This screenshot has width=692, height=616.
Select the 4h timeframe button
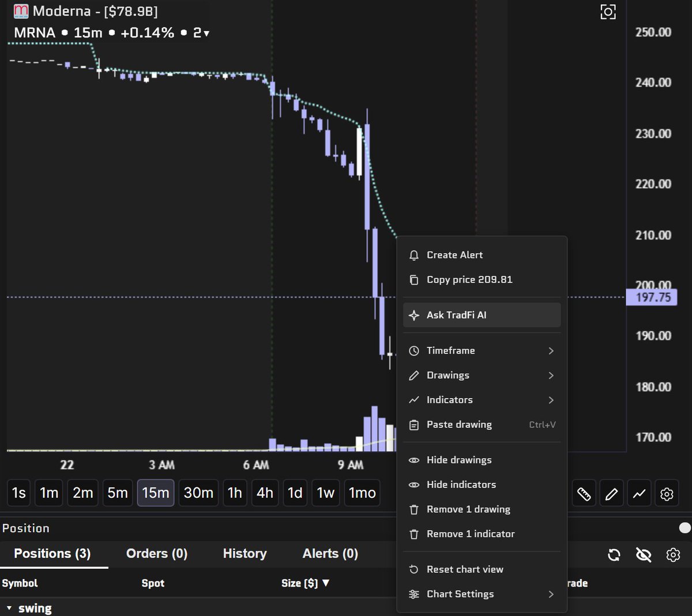click(265, 493)
